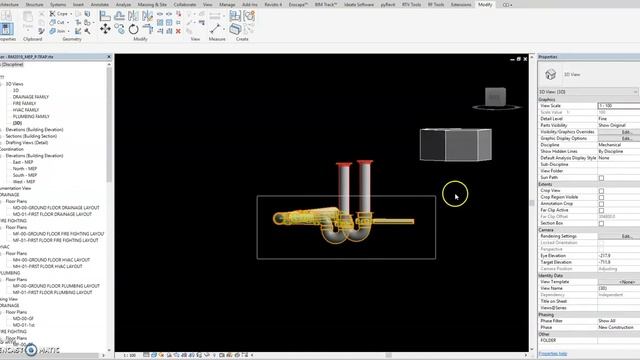The image size is (640, 360).
Task: Open the Massing & Site ribbon tab
Action: pos(152,4)
